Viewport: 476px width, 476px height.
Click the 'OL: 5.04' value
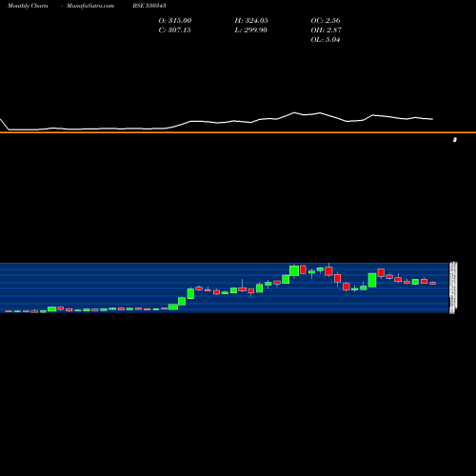[x=326, y=39]
